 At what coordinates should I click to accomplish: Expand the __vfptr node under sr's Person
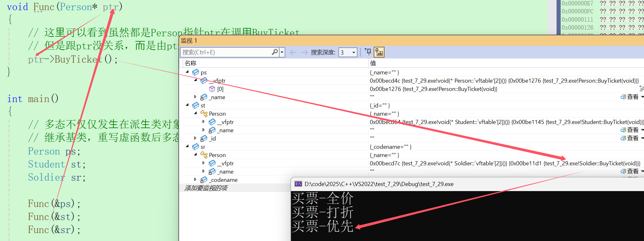(x=204, y=163)
